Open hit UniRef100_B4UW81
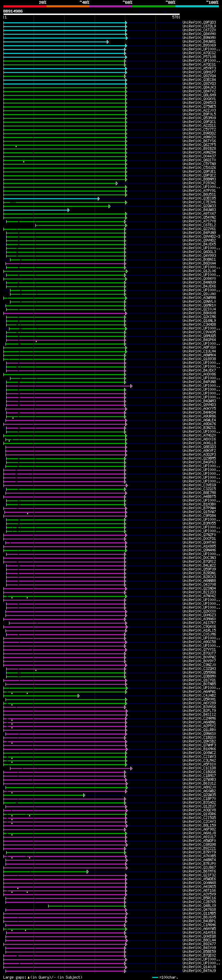 (x=199, y=41)
